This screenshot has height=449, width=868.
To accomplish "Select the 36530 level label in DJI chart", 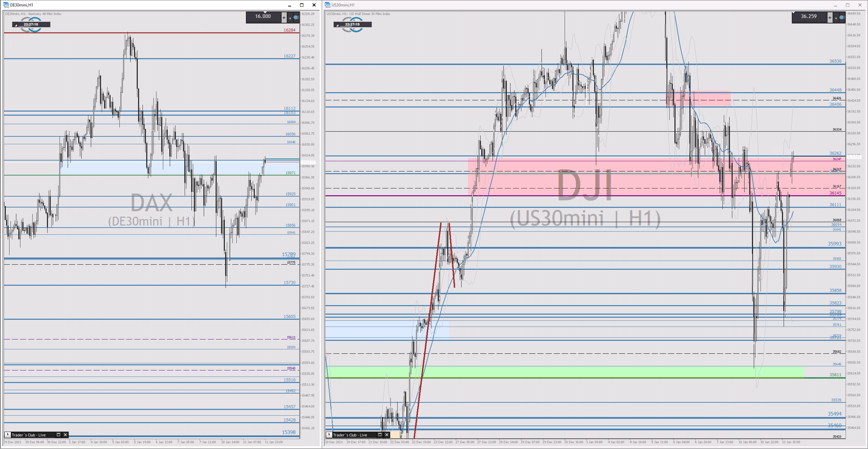I will [x=835, y=61].
